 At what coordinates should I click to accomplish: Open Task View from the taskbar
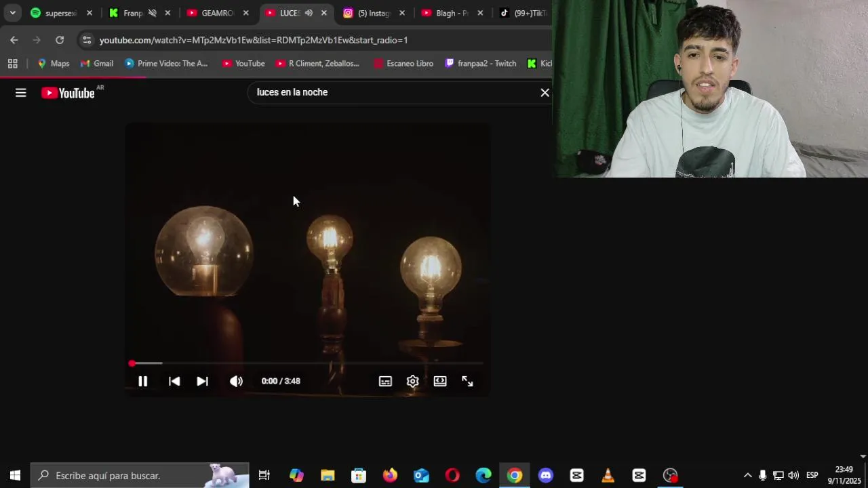(x=264, y=475)
